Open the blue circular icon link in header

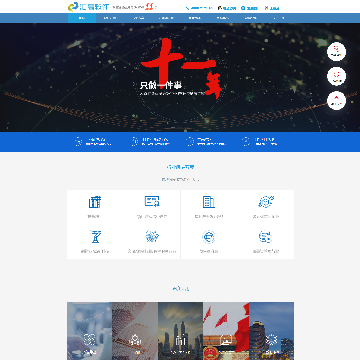click(249, 8)
